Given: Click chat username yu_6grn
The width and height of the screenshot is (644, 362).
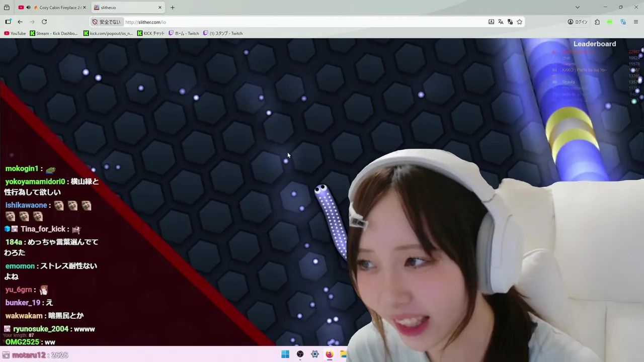Looking at the screenshot, I should pyautogui.click(x=19, y=290).
